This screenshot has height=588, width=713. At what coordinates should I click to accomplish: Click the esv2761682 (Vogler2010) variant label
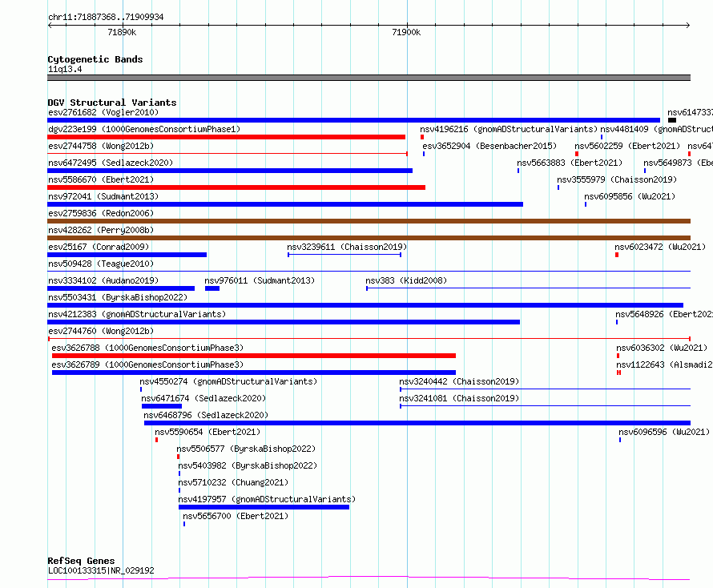tap(103, 112)
